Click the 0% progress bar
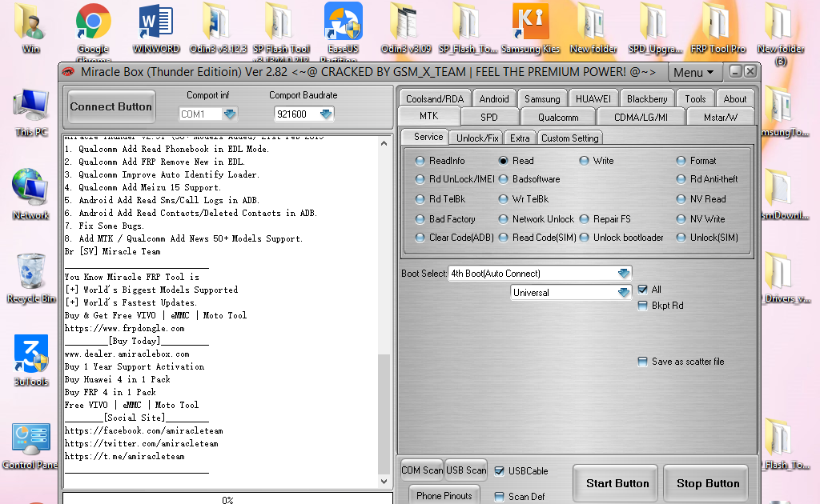Viewport: 820px width, 504px height. [x=227, y=498]
